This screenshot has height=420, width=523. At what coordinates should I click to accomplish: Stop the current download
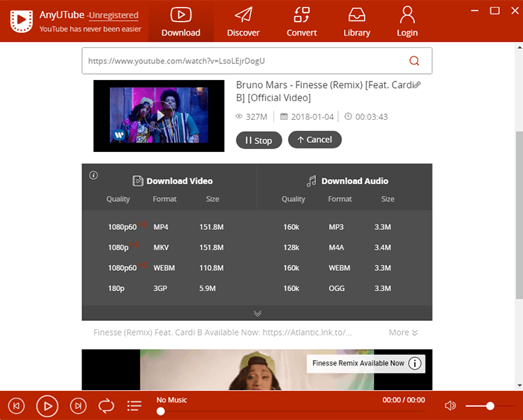[259, 140]
